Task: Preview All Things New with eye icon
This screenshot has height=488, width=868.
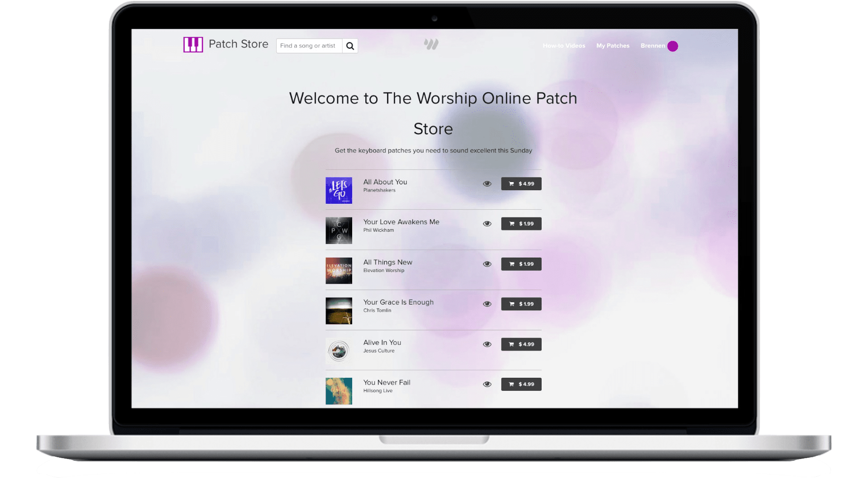Action: (x=487, y=264)
